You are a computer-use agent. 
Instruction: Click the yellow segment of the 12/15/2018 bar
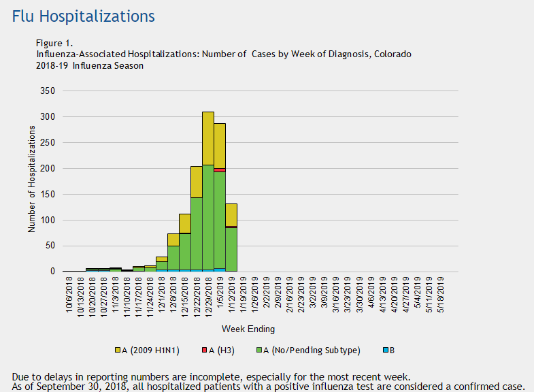click(x=185, y=223)
